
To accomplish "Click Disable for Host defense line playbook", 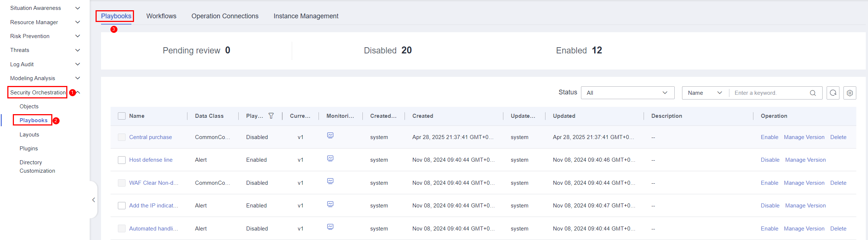I will [770, 160].
